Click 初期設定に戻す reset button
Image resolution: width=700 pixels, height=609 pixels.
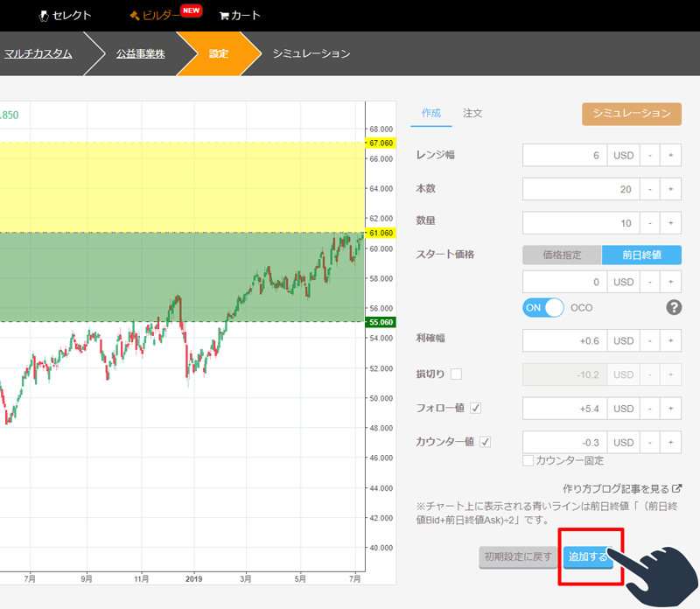pyautogui.click(x=518, y=557)
